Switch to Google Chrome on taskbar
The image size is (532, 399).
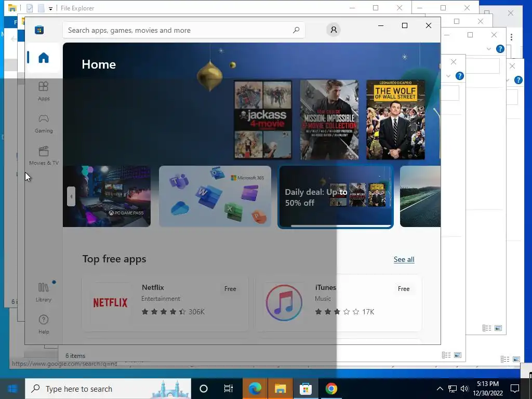[x=331, y=389]
